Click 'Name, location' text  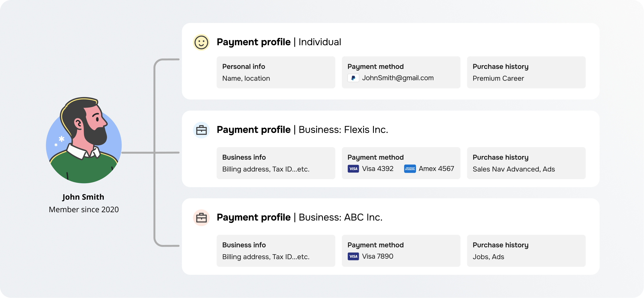pyautogui.click(x=246, y=79)
